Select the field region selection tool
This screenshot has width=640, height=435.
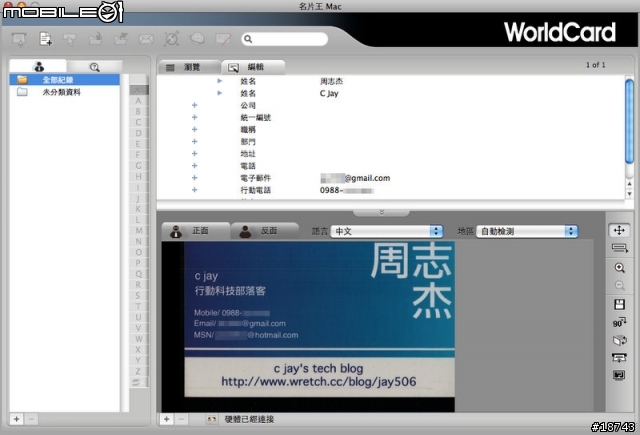pyautogui.click(x=619, y=248)
